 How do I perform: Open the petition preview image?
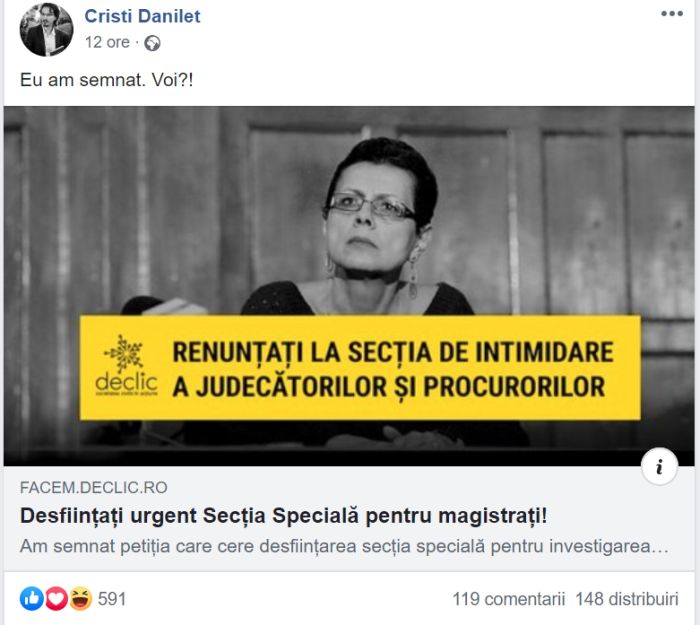pos(349,286)
